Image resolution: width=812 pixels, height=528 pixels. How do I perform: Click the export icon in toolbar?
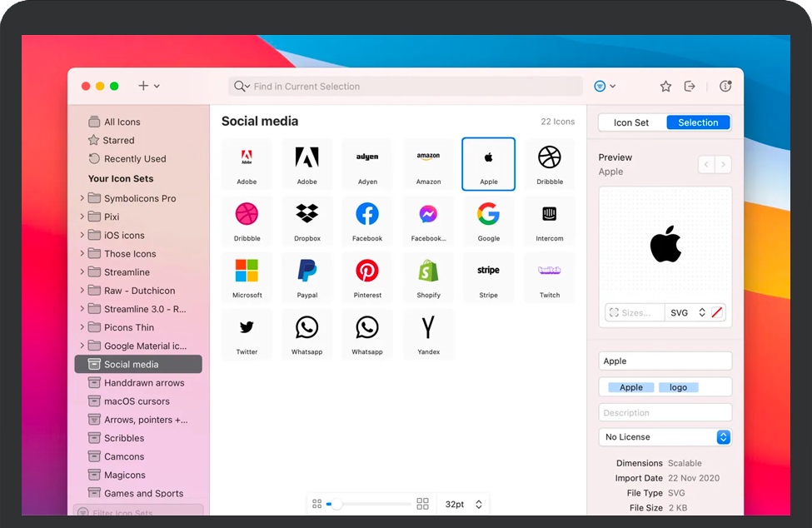(x=690, y=87)
